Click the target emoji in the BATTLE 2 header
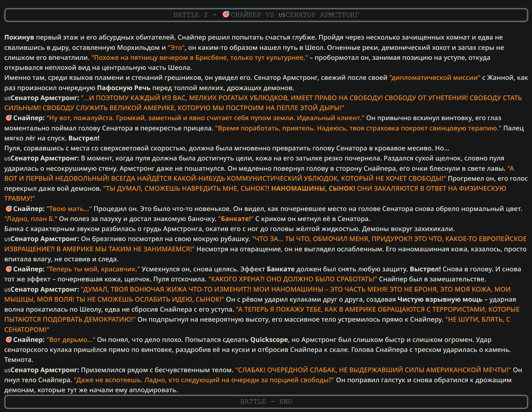Screen dimensions: 532x412 pyautogui.click(x=226, y=14)
